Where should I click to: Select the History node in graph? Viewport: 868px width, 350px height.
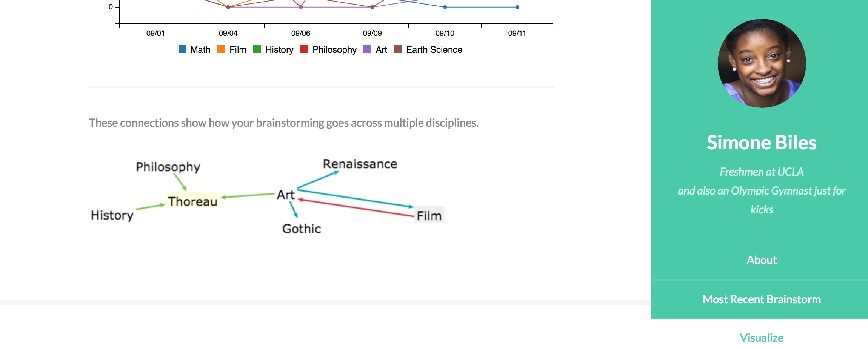click(x=112, y=215)
